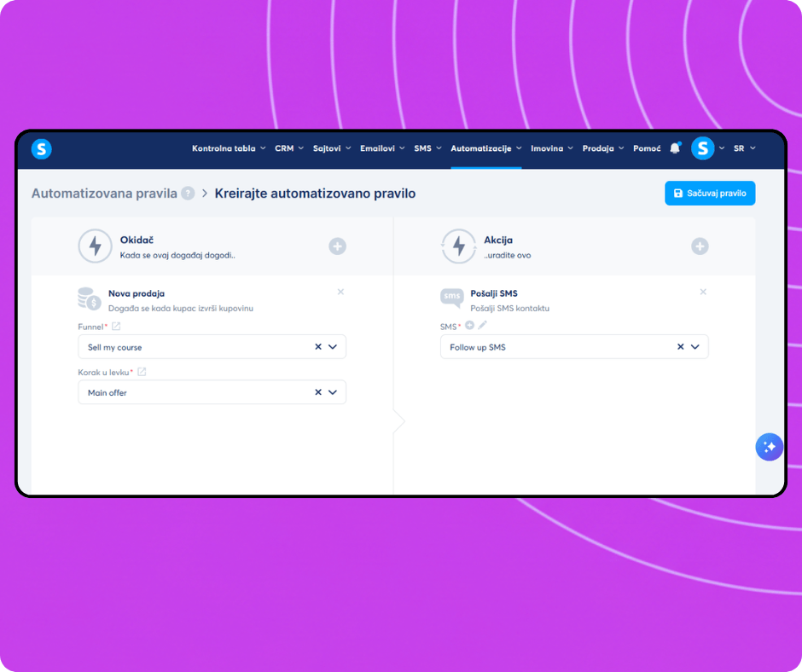Click the Okidač lightning bolt icon
This screenshot has height=672, width=802.
coord(96,246)
